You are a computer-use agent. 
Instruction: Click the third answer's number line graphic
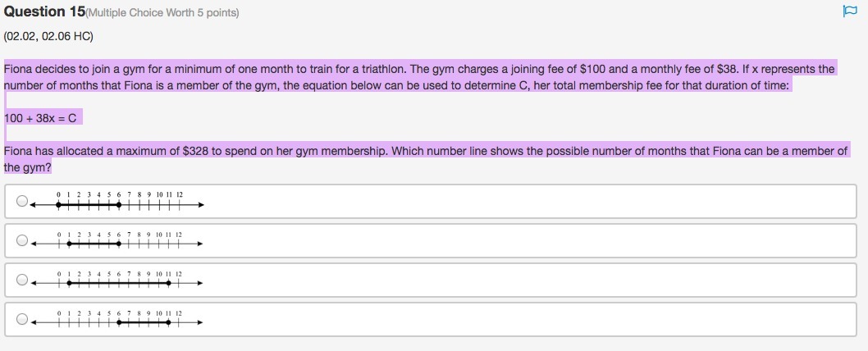point(117,280)
